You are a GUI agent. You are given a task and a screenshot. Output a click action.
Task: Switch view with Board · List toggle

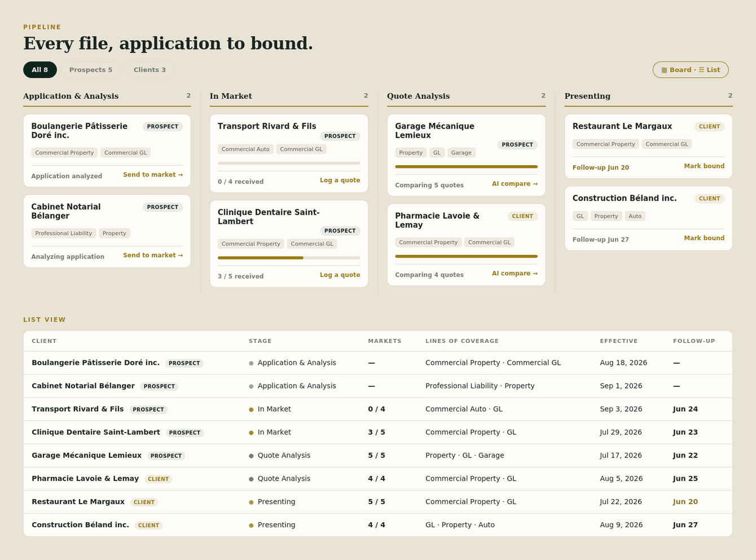click(x=691, y=70)
